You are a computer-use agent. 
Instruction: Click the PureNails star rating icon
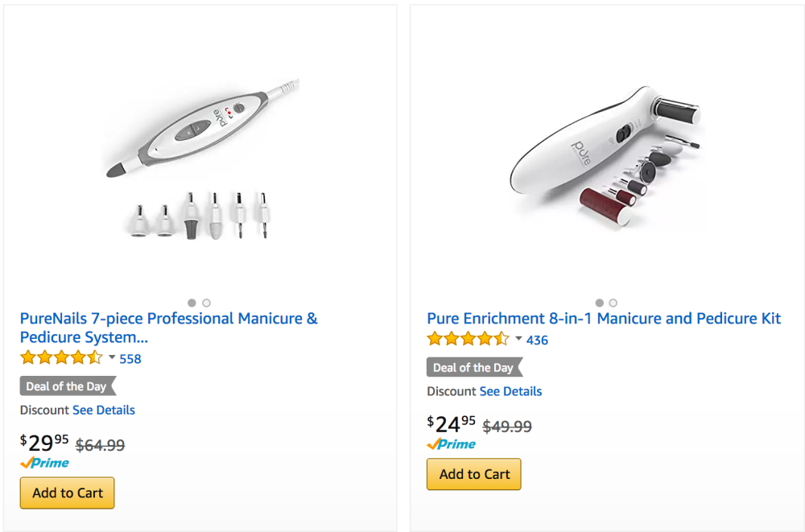pos(61,358)
